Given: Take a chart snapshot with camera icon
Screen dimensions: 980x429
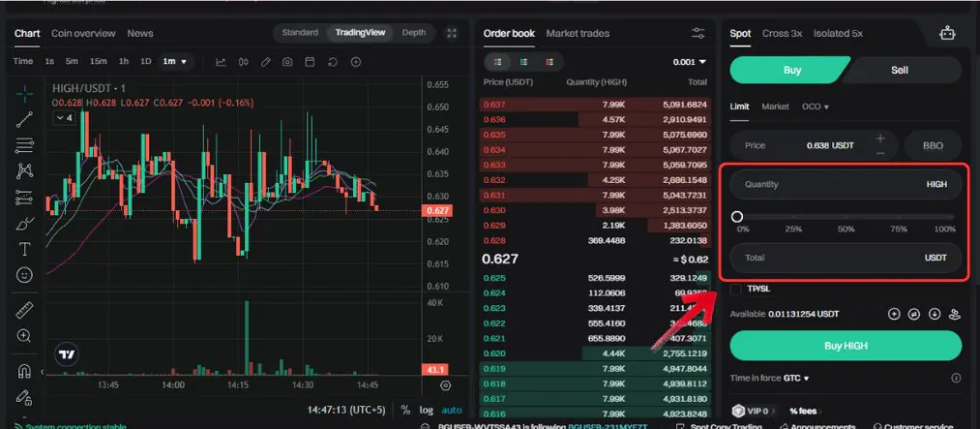Looking at the screenshot, I should 287,62.
